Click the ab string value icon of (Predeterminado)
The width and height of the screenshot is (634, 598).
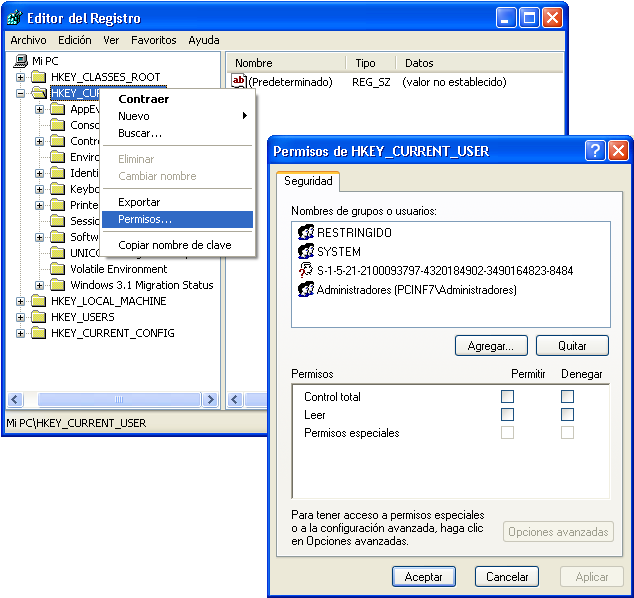click(x=239, y=81)
